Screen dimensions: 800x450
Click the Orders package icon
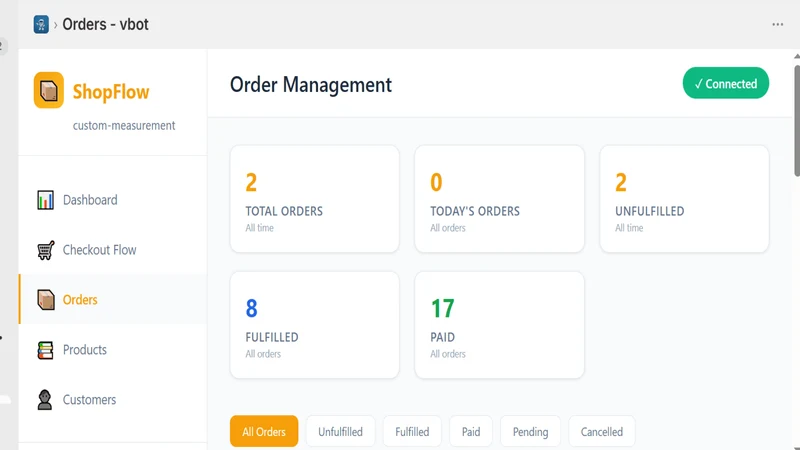45,300
